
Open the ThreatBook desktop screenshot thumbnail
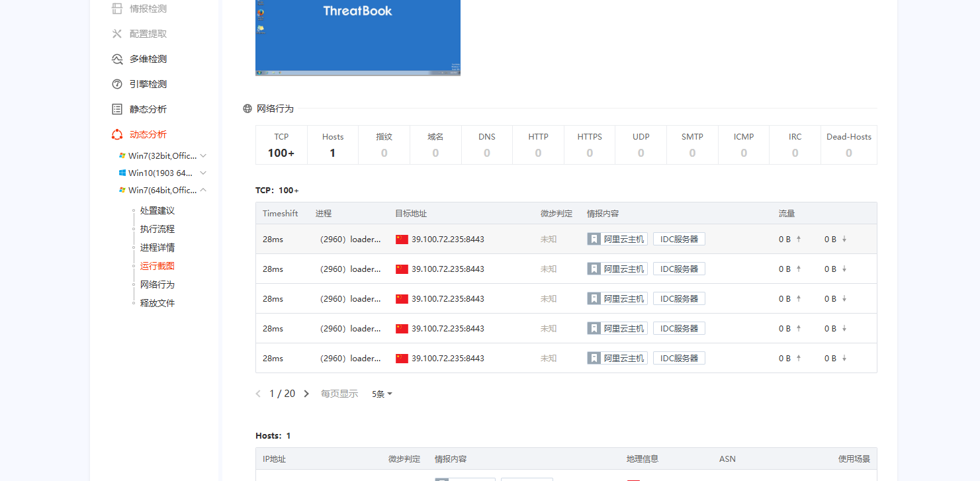point(358,38)
